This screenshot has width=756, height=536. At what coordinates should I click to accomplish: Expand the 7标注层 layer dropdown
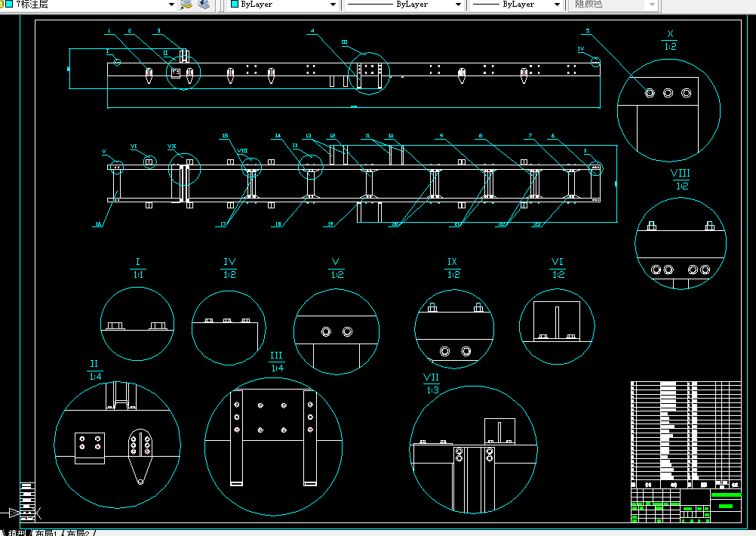coord(171,5)
